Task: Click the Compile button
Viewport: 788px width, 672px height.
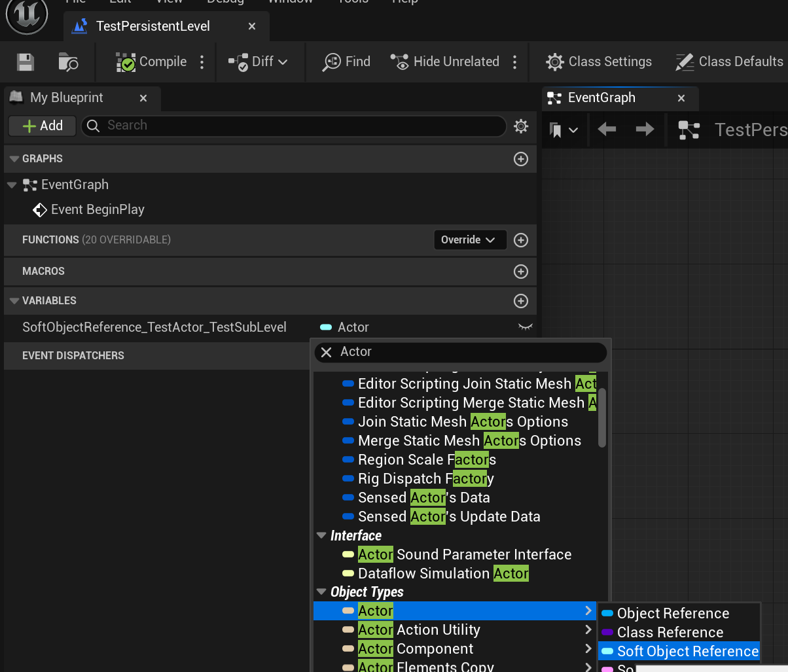Action: (152, 62)
